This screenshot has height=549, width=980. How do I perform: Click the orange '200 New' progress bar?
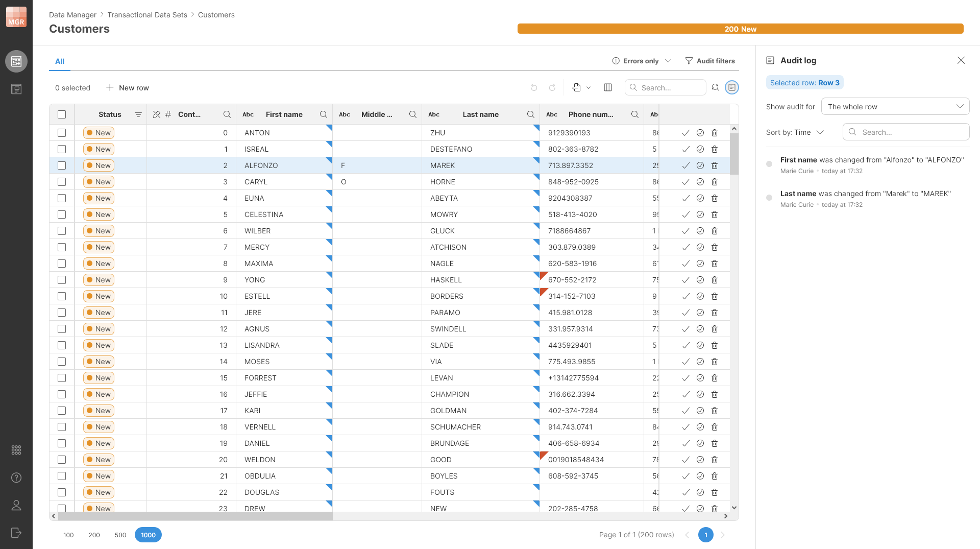[x=741, y=29]
